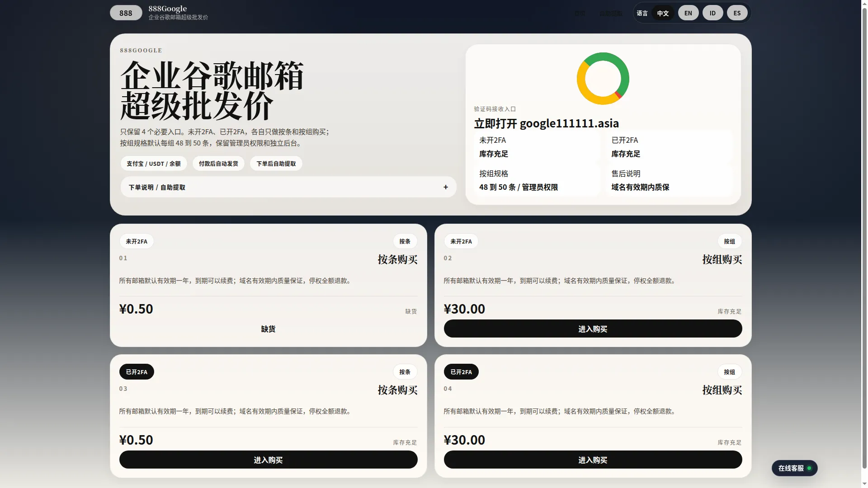Select 中文 language option
This screenshot has height=488, width=868.
[x=663, y=13]
